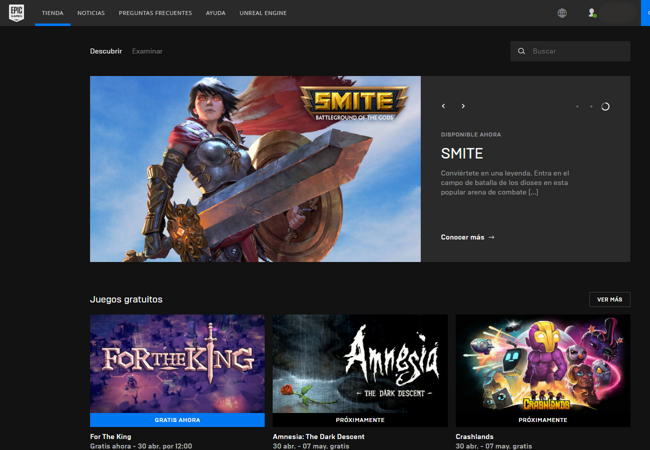
Task: Click the Gratis Ahora blue bar
Action: [177, 420]
